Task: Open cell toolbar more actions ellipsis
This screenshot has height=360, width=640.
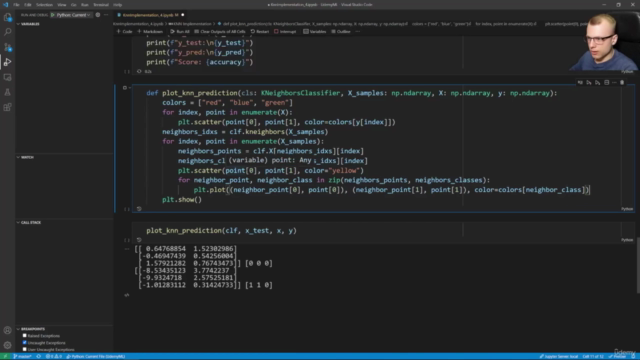Action: click(x=614, y=82)
